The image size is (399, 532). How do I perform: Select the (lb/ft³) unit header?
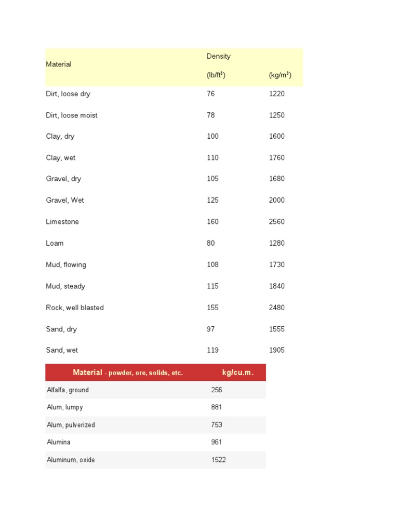[x=216, y=75]
